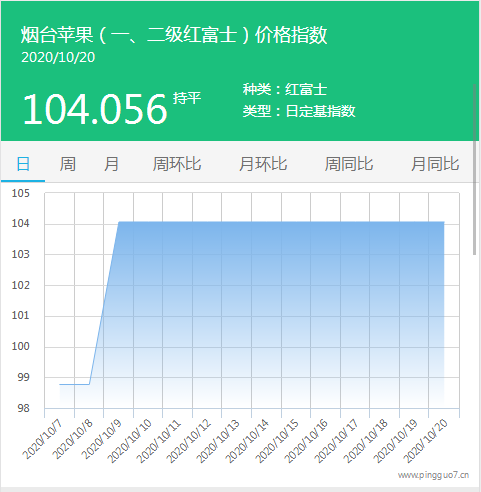
Task: Click the 2020/10/20 date under title
Action: click(x=58, y=57)
